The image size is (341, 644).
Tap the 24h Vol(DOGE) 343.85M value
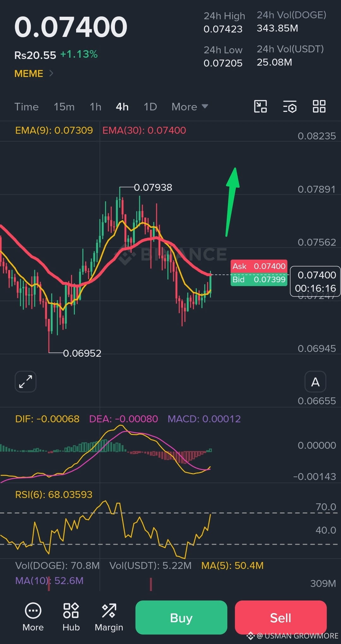(x=277, y=28)
